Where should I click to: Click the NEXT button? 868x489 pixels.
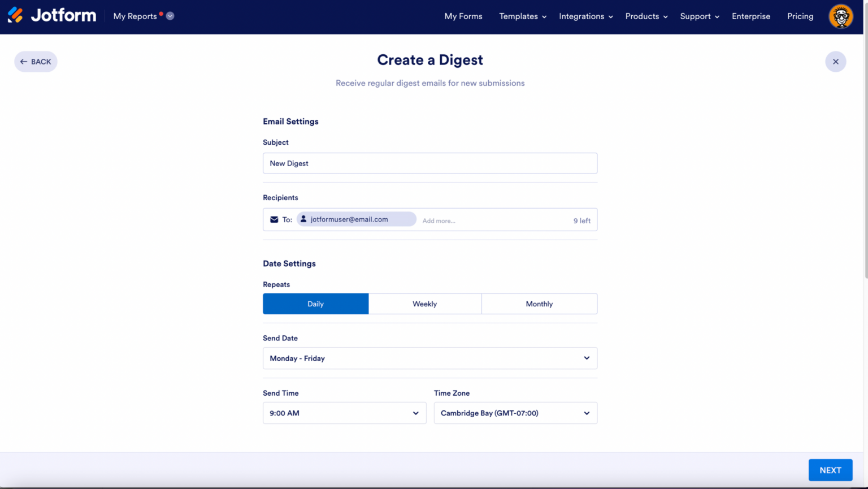[x=830, y=470]
